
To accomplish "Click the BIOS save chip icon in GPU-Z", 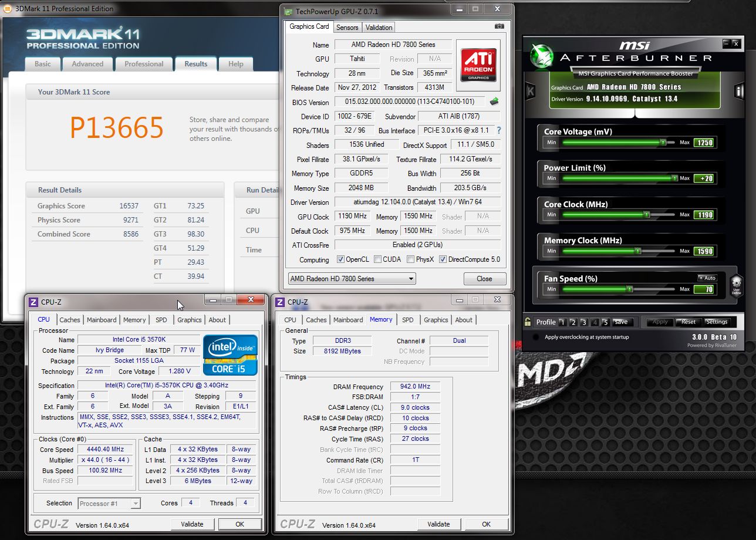I will click(494, 102).
